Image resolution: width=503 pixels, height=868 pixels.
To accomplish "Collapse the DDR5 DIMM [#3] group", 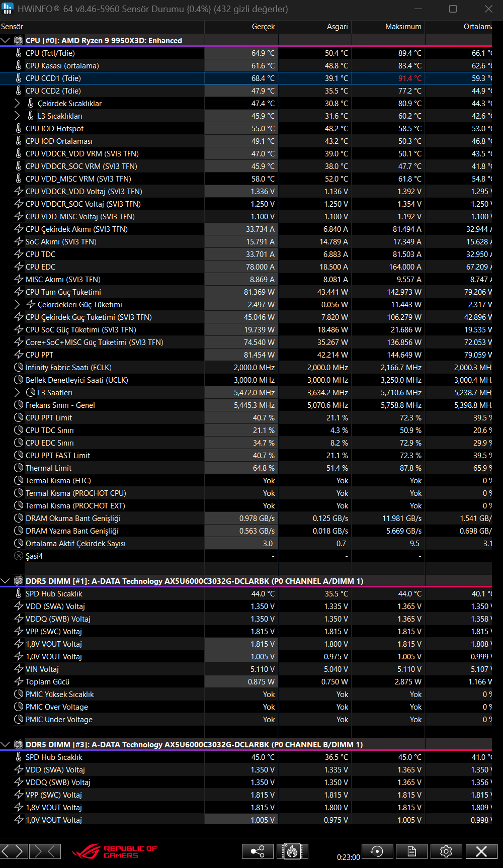I will pos(6,744).
